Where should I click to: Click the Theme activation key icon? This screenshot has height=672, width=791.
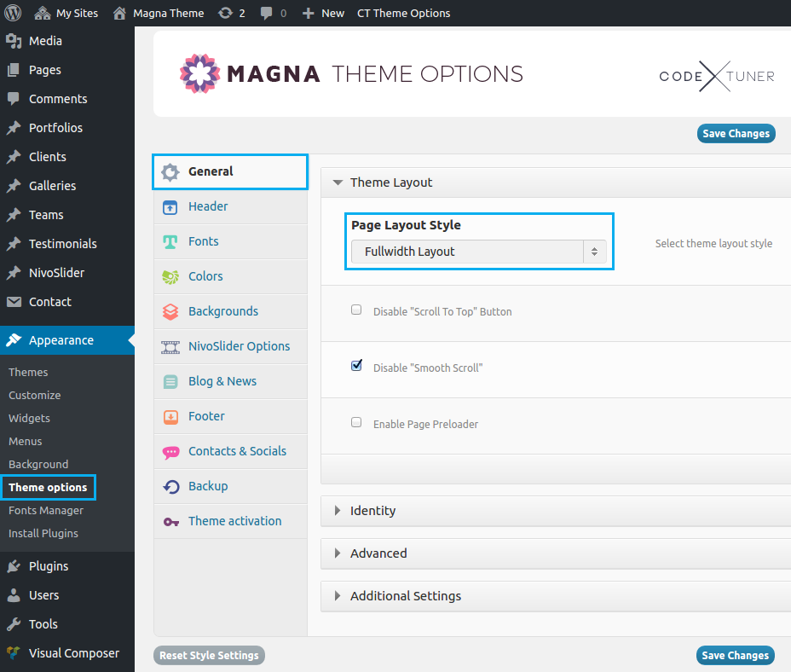click(x=171, y=522)
